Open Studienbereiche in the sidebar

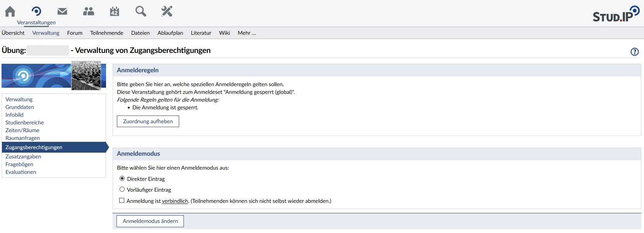[x=25, y=122]
